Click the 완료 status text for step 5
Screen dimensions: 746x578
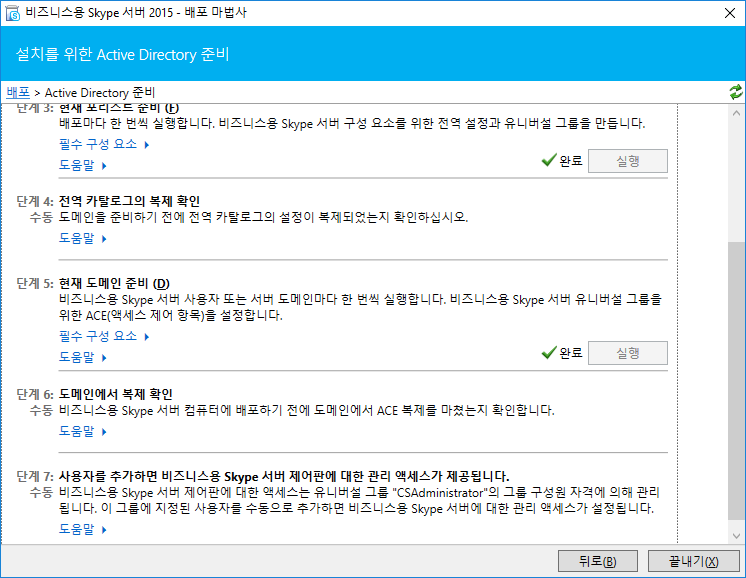click(571, 353)
